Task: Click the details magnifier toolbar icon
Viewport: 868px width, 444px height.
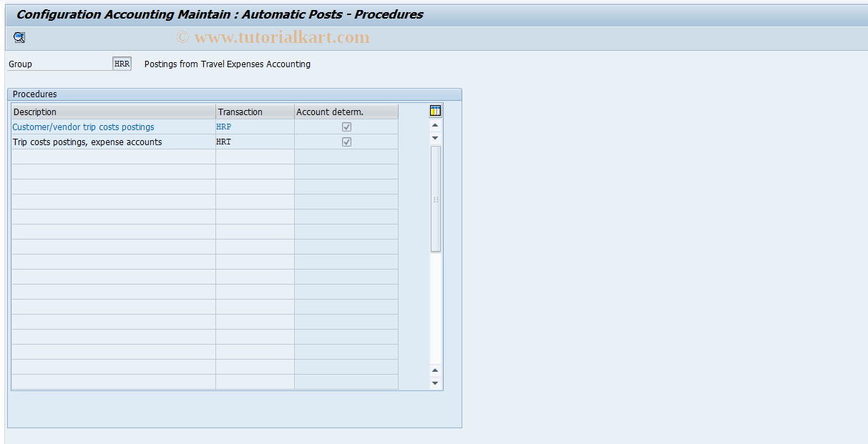Action: click(x=19, y=38)
